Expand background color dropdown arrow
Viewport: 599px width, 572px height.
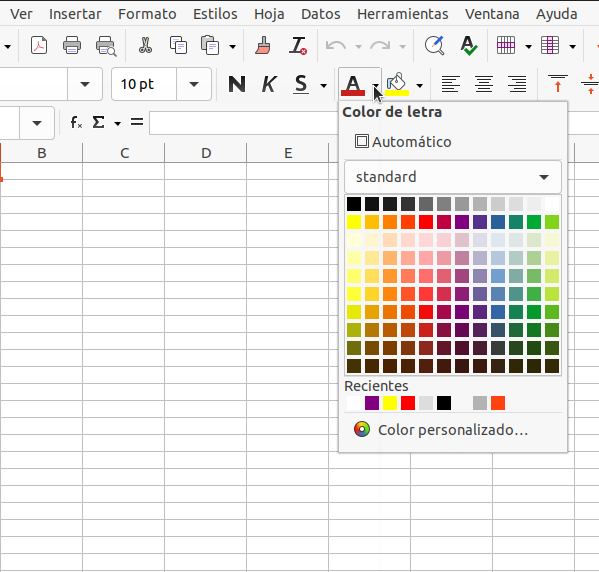click(419, 85)
